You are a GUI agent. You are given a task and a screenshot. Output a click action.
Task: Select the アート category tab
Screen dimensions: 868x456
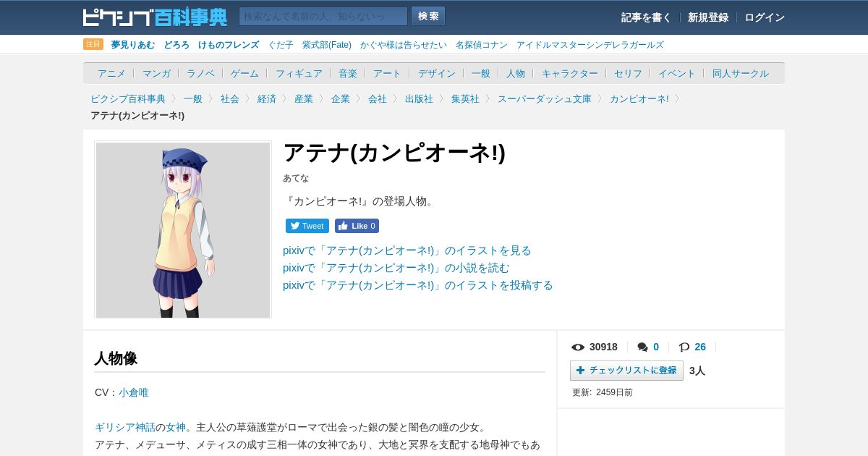point(387,73)
